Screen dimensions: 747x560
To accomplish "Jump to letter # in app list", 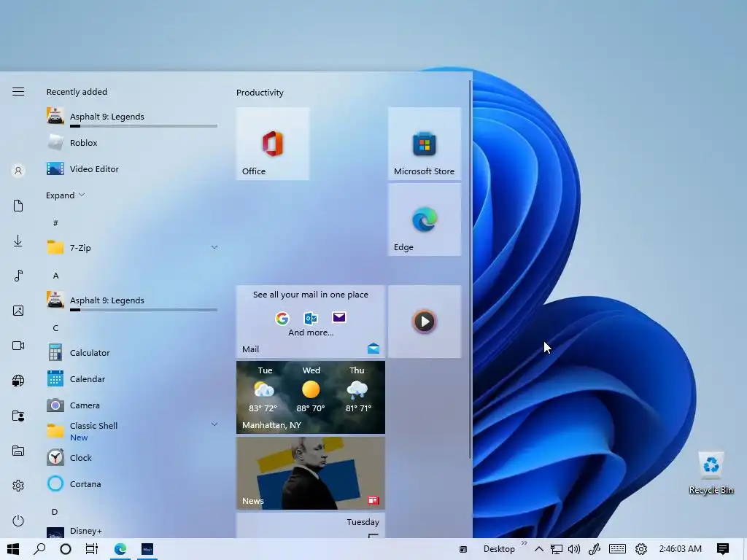I will [x=55, y=223].
